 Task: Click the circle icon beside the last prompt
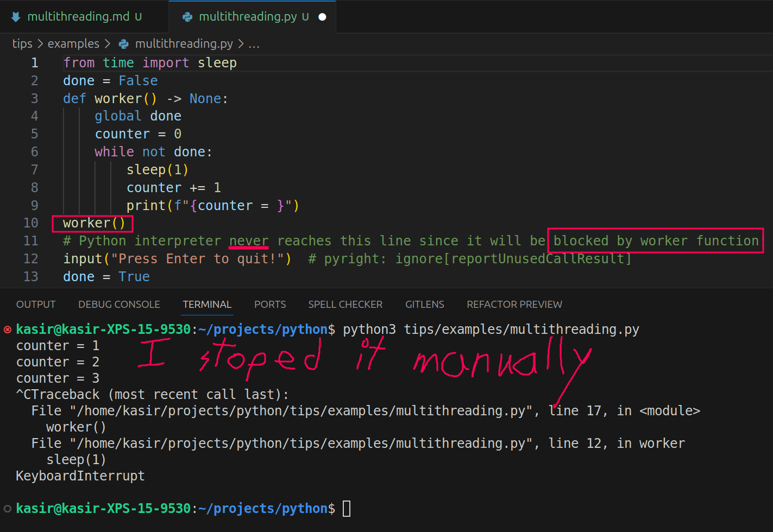click(7, 508)
